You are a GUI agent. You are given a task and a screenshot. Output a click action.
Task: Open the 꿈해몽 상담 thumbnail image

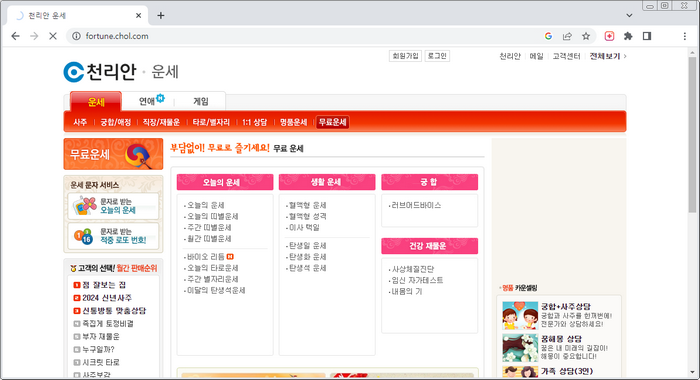(x=520, y=348)
